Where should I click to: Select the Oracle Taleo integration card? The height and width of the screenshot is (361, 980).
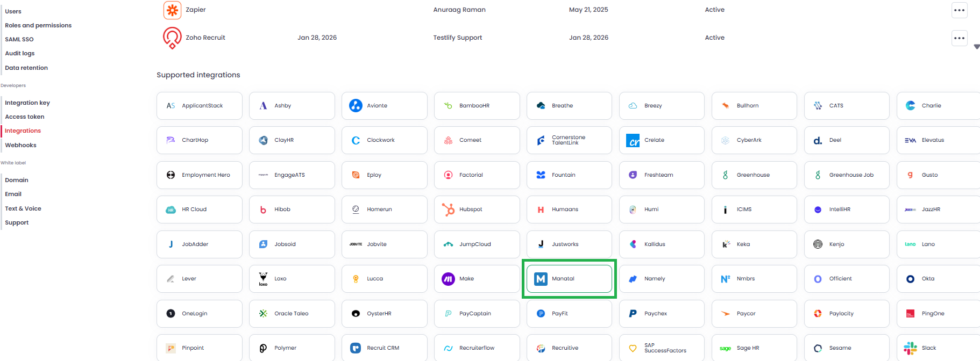(x=292, y=314)
